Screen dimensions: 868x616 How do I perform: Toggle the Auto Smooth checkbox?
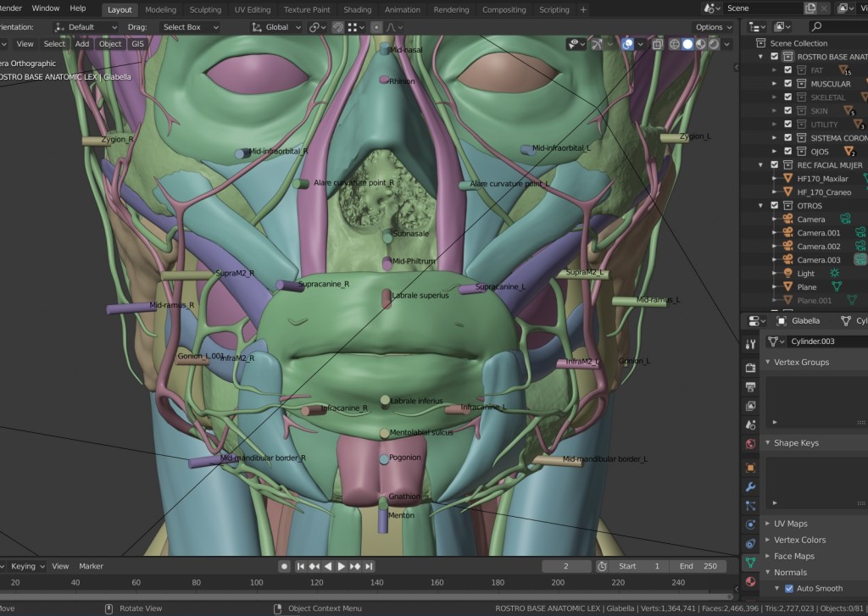(789, 588)
